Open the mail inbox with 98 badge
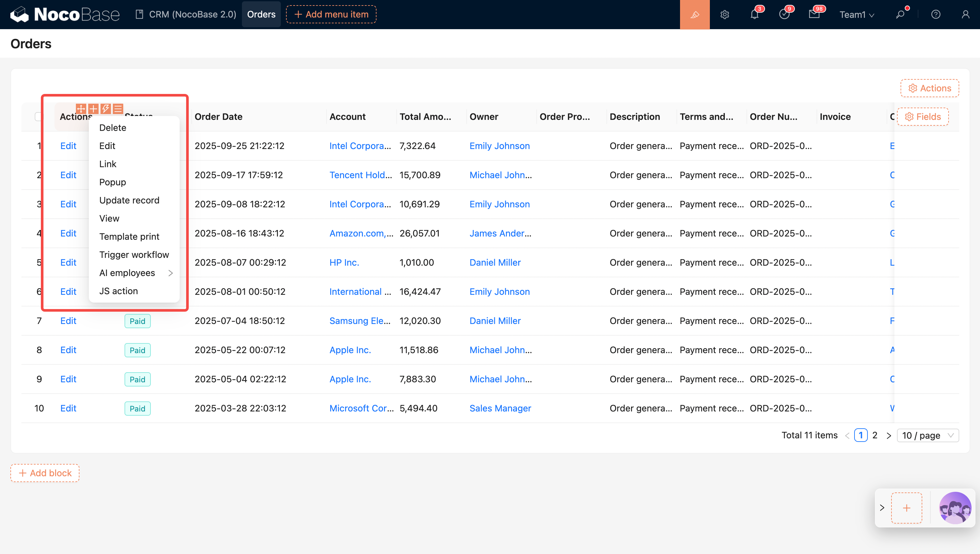Image resolution: width=980 pixels, height=554 pixels. (x=814, y=15)
